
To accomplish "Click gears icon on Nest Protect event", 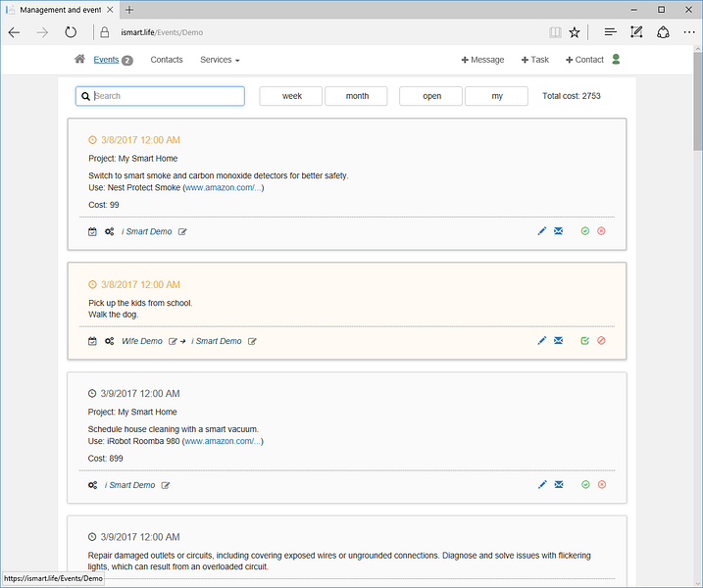I will (x=110, y=231).
